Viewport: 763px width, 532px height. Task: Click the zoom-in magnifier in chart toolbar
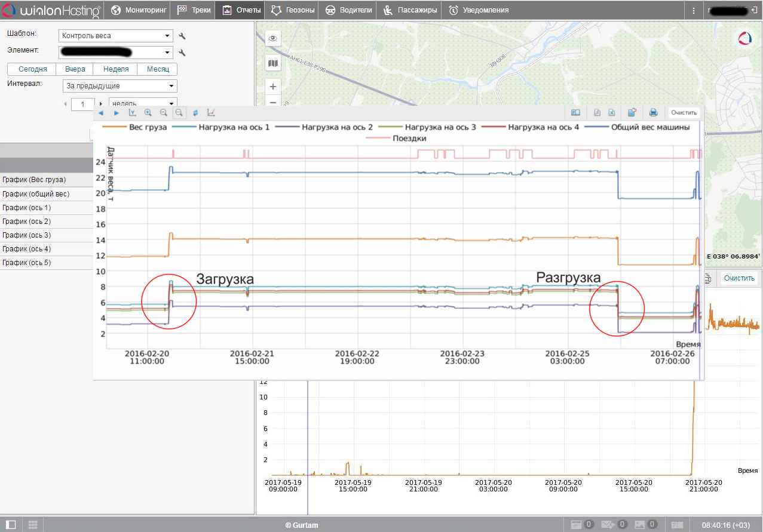pos(148,112)
